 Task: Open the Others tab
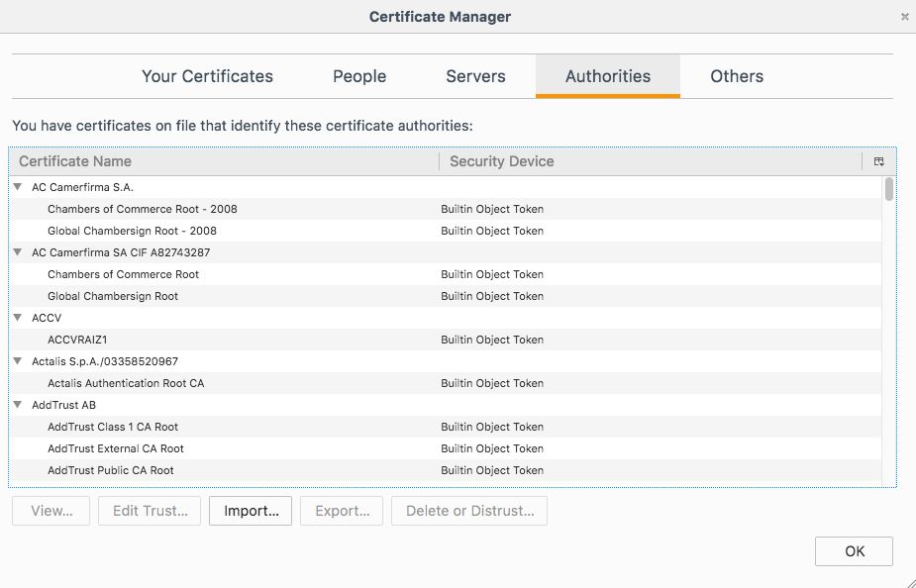pyautogui.click(x=736, y=76)
